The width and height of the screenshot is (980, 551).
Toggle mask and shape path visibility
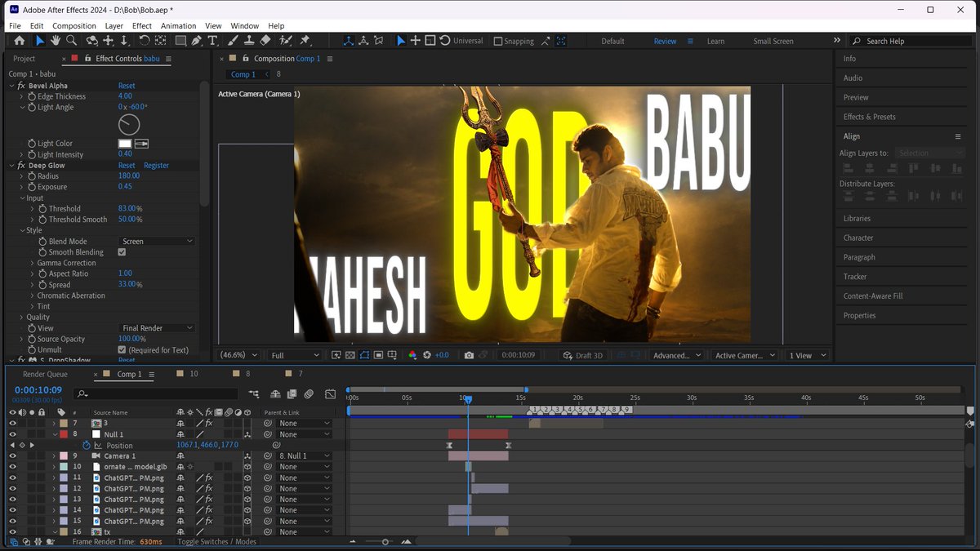point(365,355)
